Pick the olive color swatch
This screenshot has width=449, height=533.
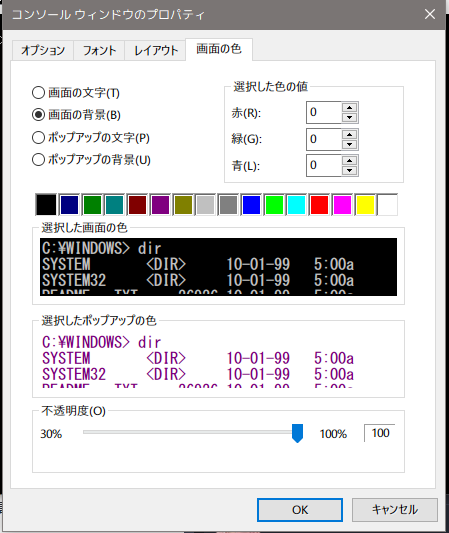click(183, 205)
